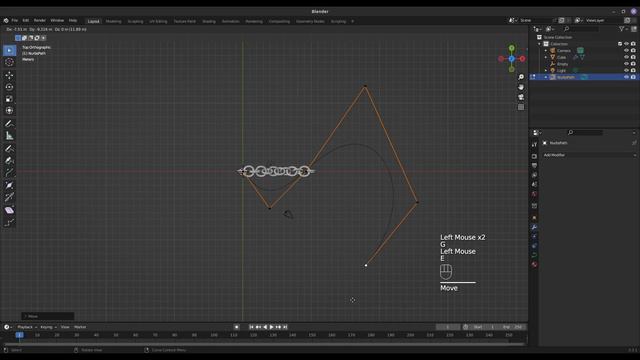
Task: Select the 3D Cursor tool
Action: (x=9, y=62)
